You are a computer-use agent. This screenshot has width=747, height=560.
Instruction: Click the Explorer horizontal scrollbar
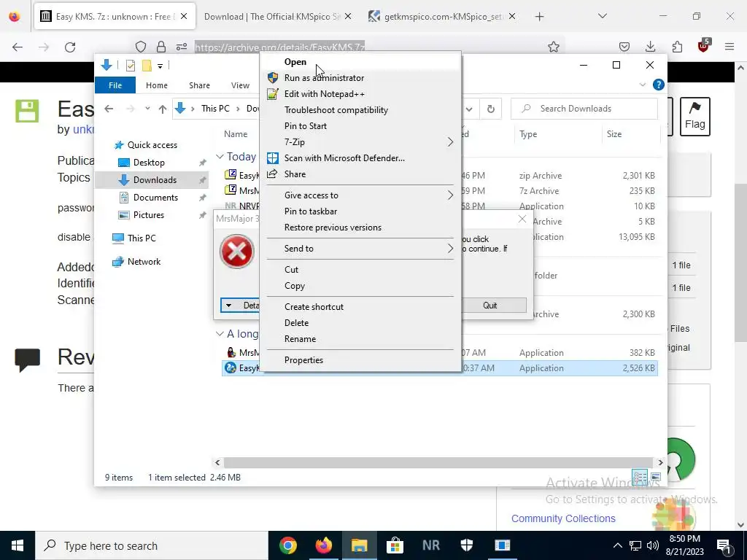pyautogui.click(x=438, y=462)
